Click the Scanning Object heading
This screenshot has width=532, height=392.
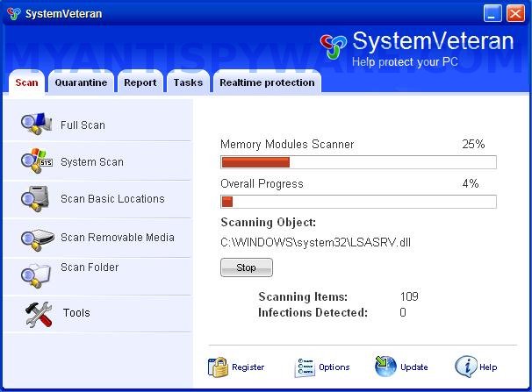[269, 222]
